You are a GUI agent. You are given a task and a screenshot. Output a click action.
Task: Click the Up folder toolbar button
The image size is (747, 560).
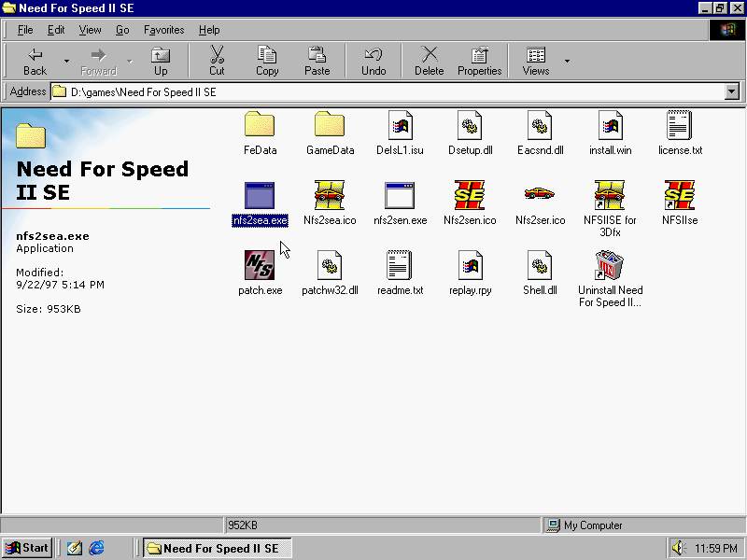161,61
